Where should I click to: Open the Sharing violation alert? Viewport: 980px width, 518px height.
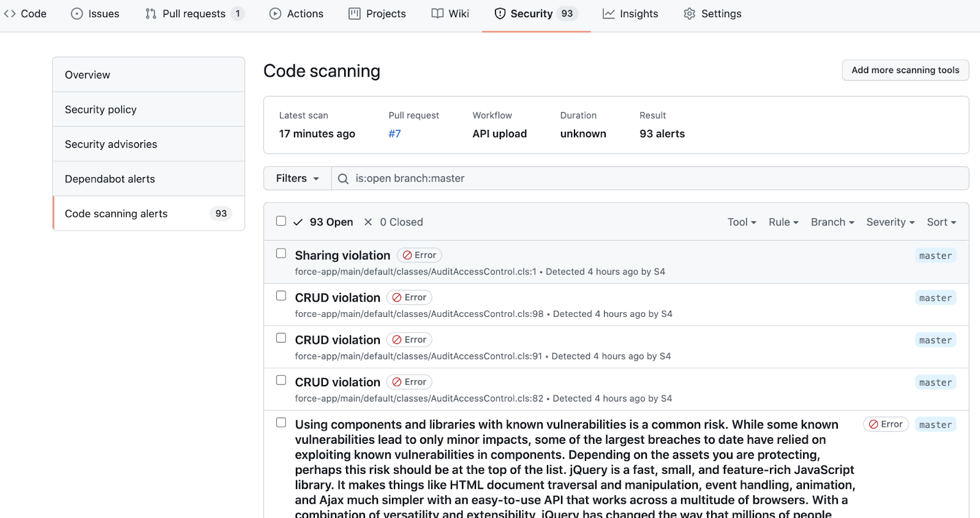point(342,255)
